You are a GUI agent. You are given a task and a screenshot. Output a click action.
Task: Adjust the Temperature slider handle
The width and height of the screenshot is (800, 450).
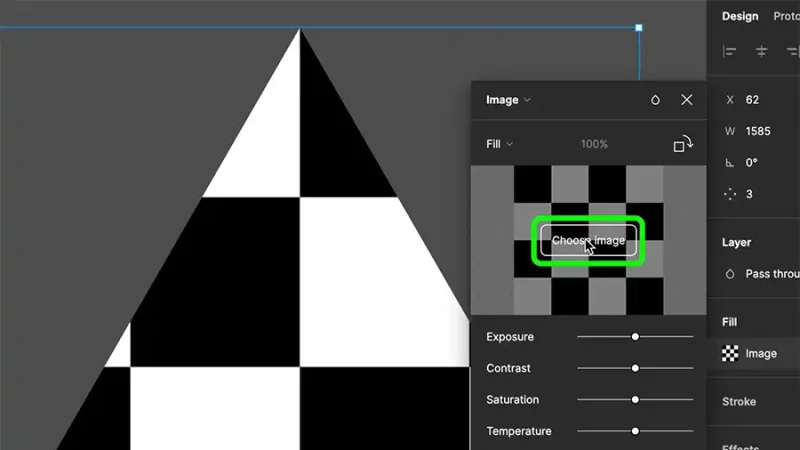pyautogui.click(x=635, y=431)
